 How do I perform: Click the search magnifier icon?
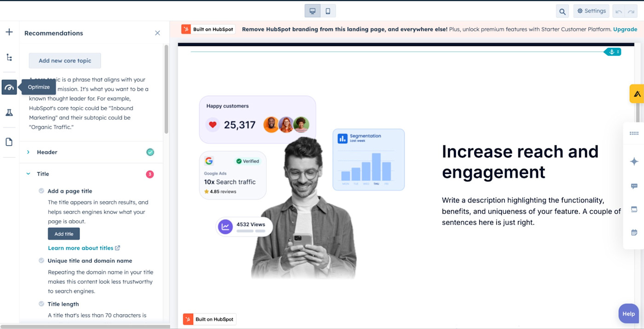coord(562,12)
